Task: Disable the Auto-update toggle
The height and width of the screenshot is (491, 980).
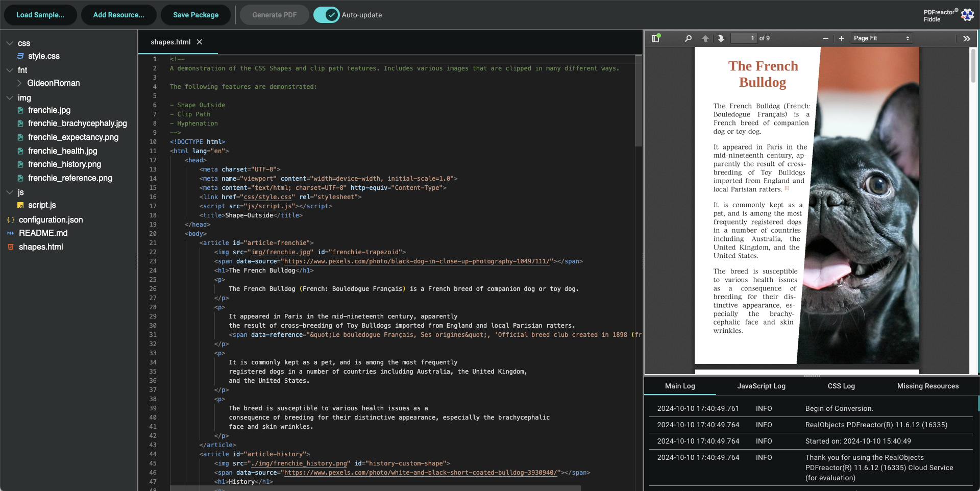Action: click(x=326, y=15)
